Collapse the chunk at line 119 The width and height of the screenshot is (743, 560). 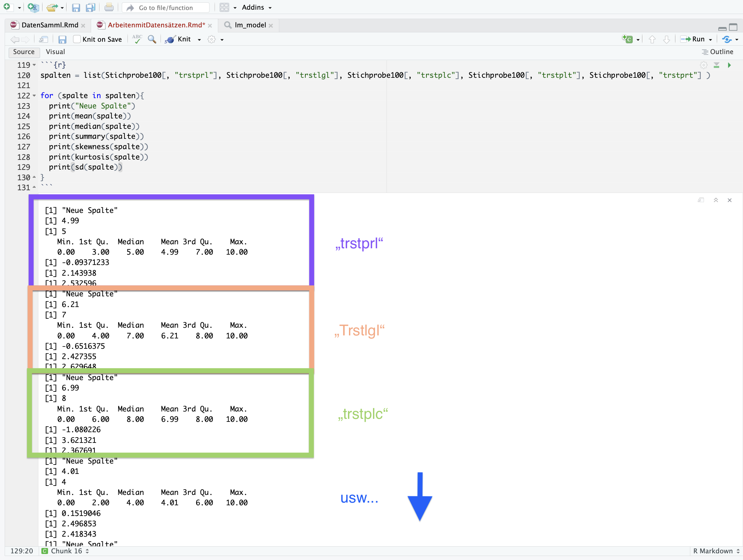pos(34,65)
